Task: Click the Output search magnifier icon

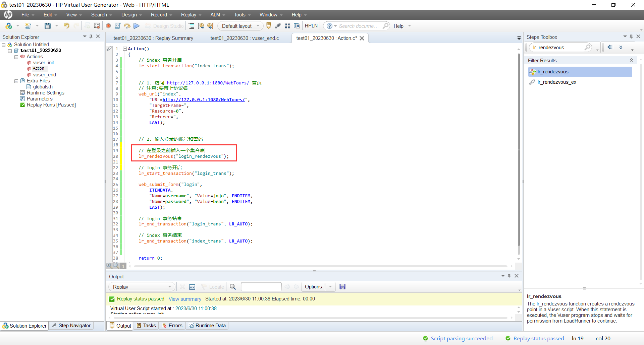Action: tap(233, 287)
